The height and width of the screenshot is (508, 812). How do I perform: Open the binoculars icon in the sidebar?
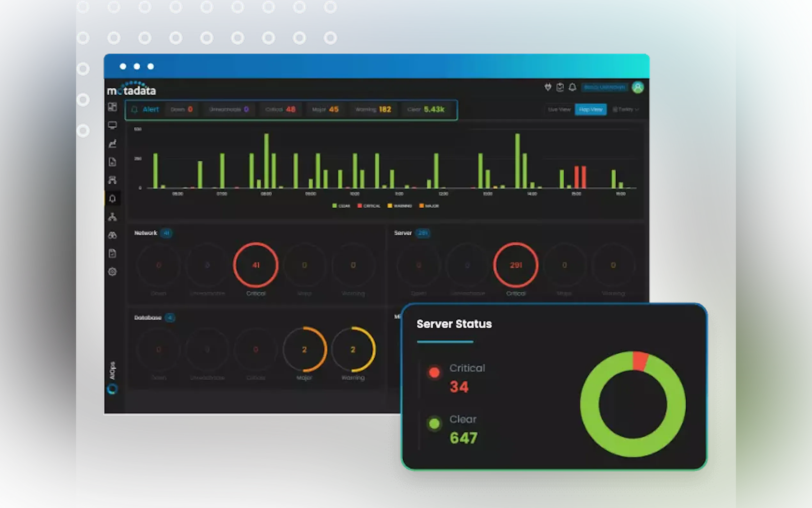click(x=113, y=235)
